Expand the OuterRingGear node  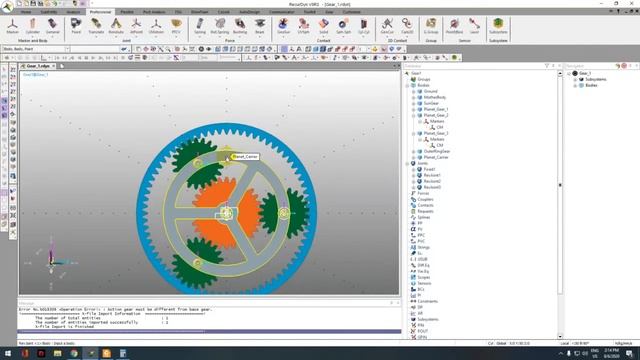click(413, 151)
